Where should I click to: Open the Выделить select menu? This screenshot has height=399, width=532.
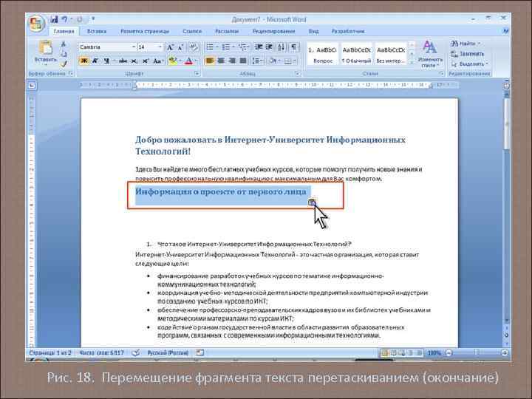point(469,64)
